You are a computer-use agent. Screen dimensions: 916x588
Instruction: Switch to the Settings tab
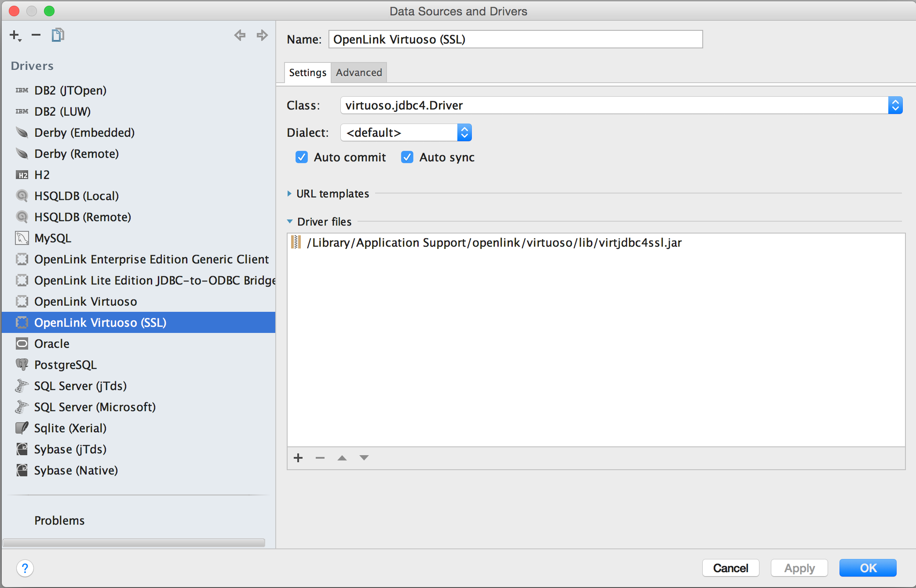tap(308, 73)
